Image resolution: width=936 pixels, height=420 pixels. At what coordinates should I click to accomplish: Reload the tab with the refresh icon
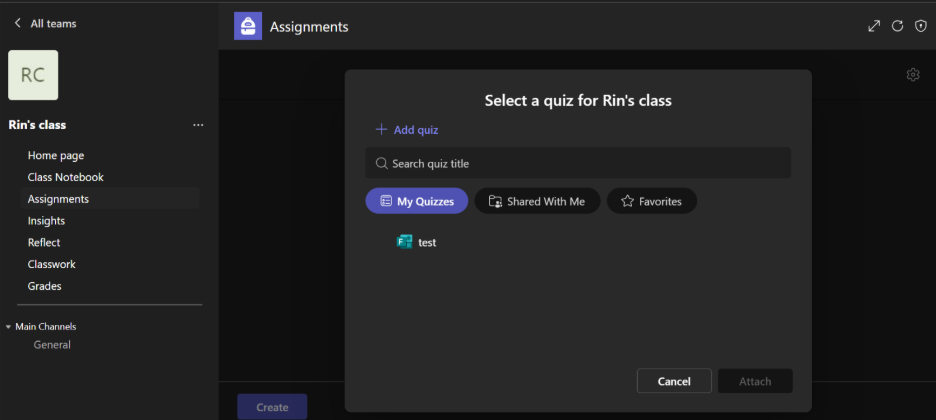tap(897, 26)
